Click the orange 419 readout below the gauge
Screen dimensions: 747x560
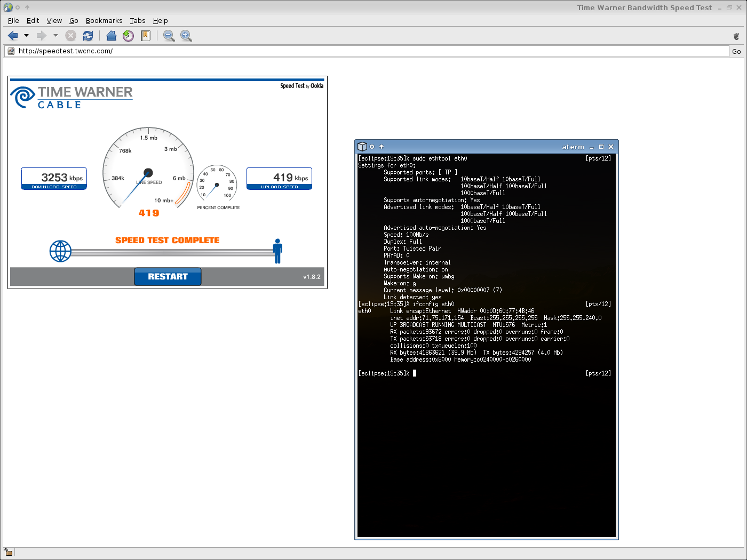[149, 213]
